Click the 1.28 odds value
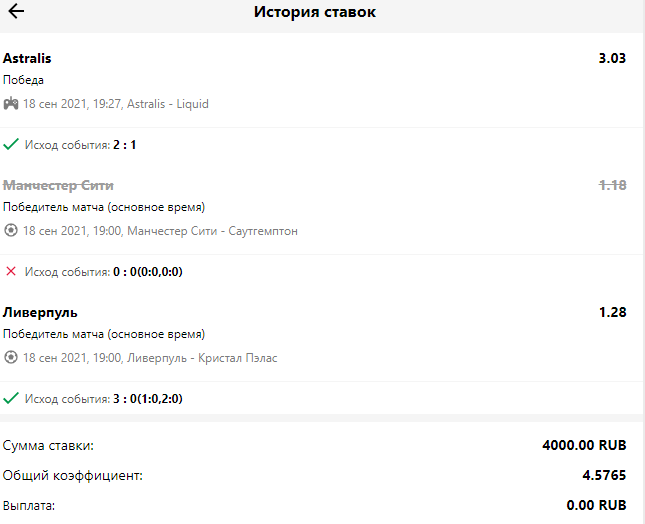The image size is (645, 524). 611,313
